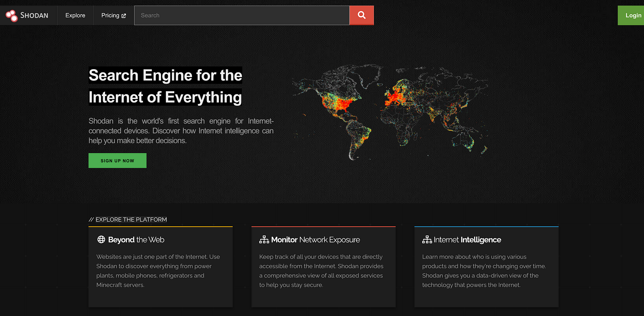The width and height of the screenshot is (644, 316).
Task: Click the external link icon beside Pricing
Action: point(124,16)
